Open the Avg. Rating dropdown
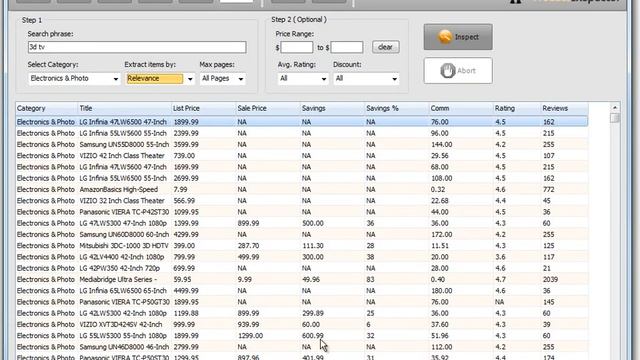The image size is (640, 360). [x=303, y=78]
